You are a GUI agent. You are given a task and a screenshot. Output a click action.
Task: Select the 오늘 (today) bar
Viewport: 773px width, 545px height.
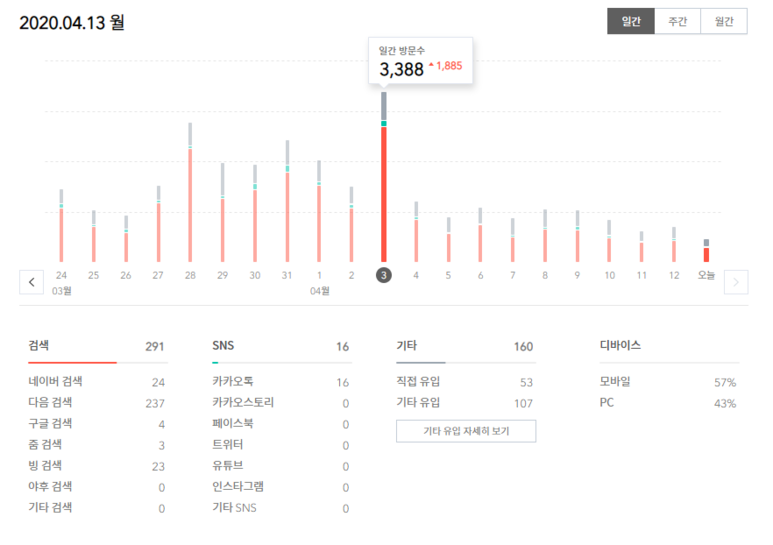coord(706,250)
